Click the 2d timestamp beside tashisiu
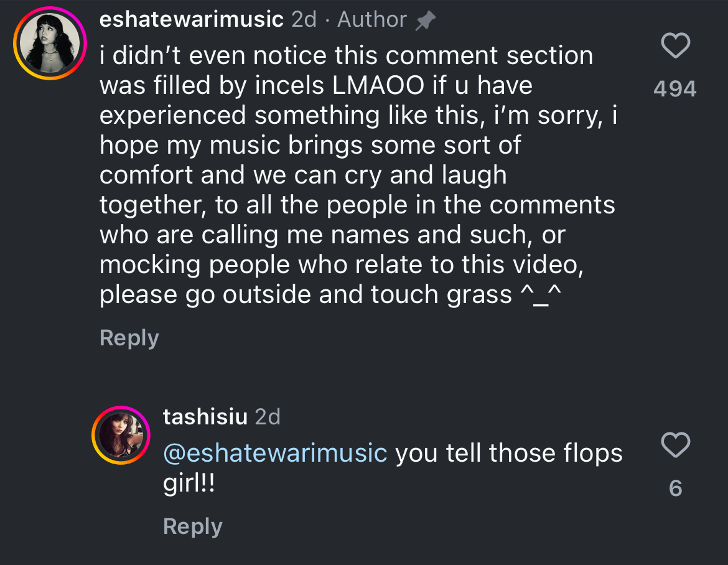 coord(268,416)
